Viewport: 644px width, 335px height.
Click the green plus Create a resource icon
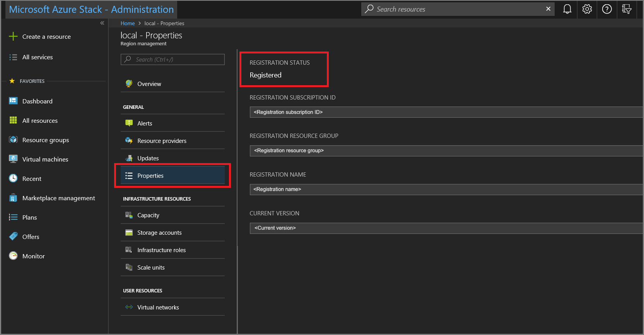(13, 36)
